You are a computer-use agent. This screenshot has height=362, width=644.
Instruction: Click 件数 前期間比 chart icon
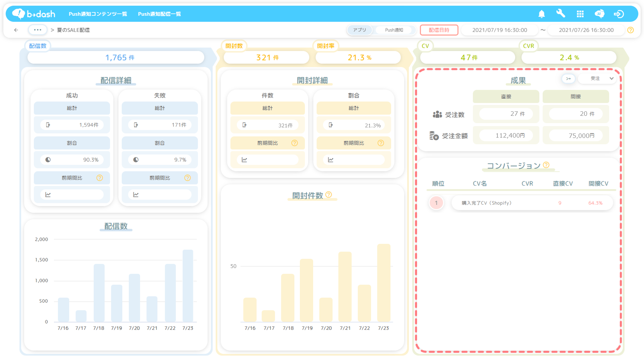pyautogui.click(x=244, y=160)
